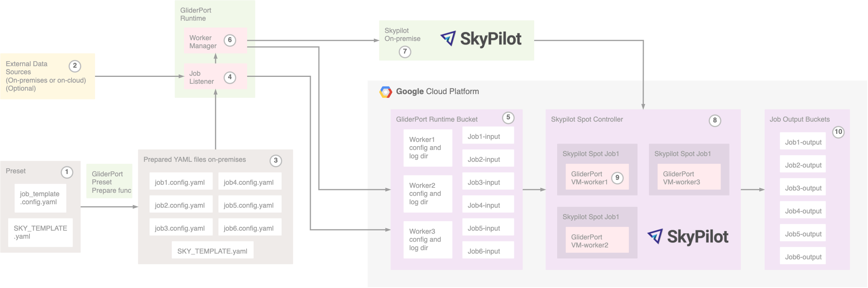This screenshot has width=868, height=288.
Task: Click the Google Cloud Platform heading text
Action: pyautogui.click(x=437, y=91)
